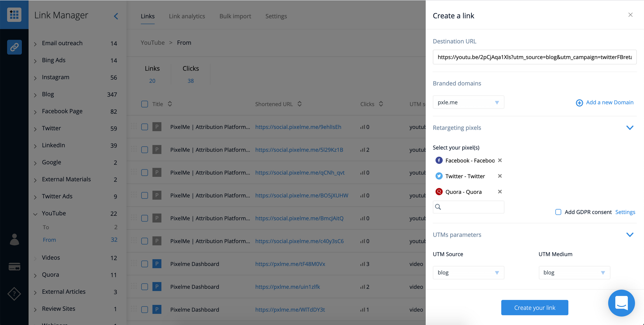
Task: Click Add a new Domain link
Action: click(x=605, y=103)
